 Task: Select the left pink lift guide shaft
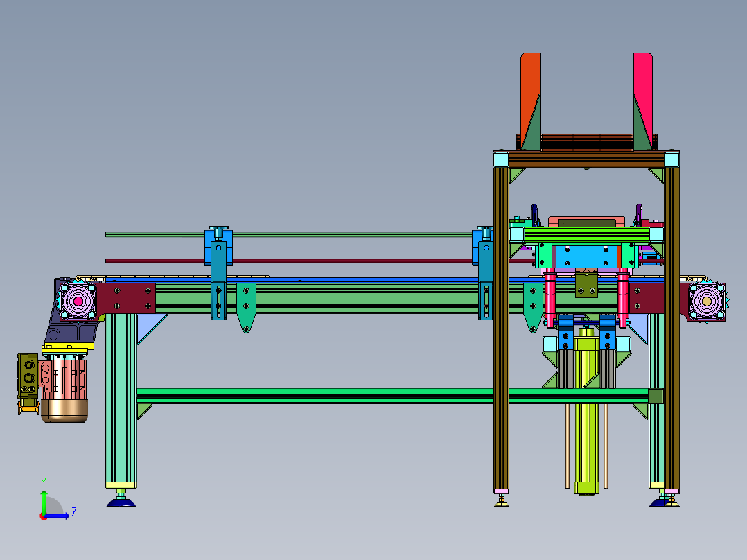pos(550,298)
